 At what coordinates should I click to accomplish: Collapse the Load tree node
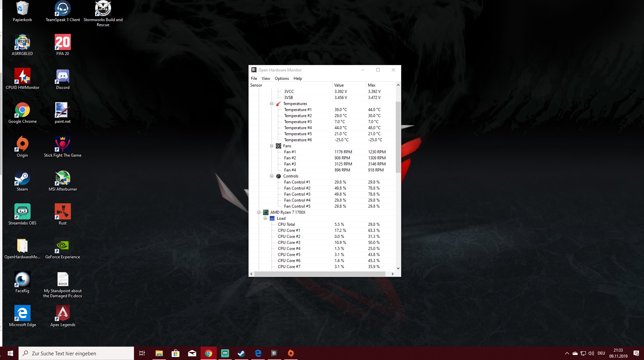coord(265,218)
